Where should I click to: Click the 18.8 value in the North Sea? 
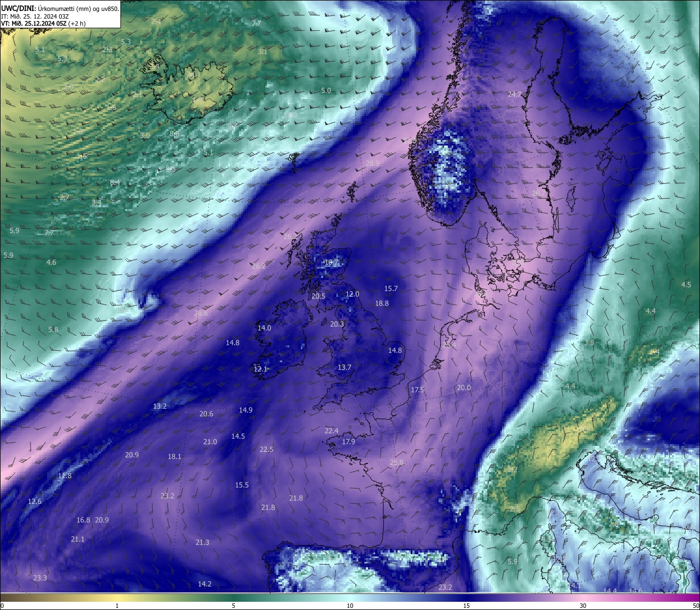point(382,303)
